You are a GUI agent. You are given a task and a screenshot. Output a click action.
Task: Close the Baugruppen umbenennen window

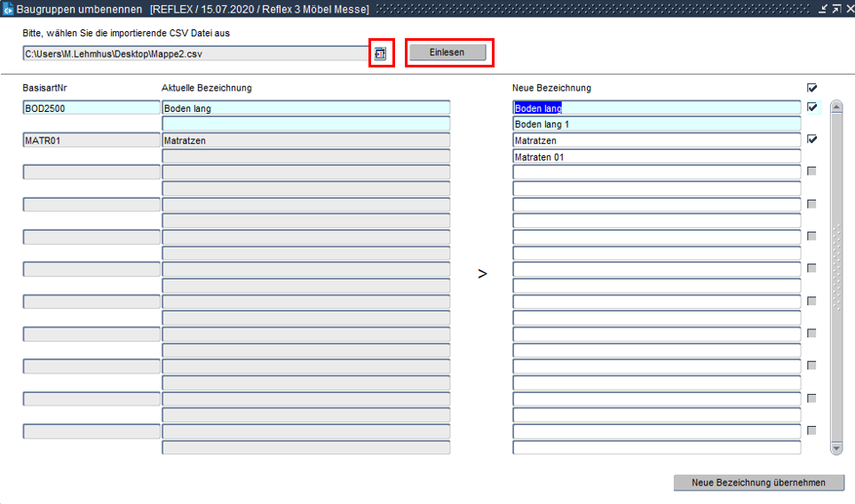tap(847, 8)
